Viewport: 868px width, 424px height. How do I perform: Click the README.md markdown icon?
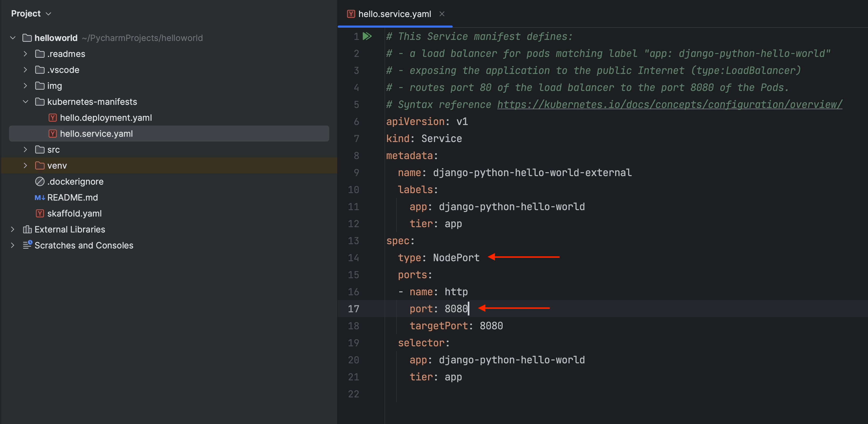[x=40, y=198]
